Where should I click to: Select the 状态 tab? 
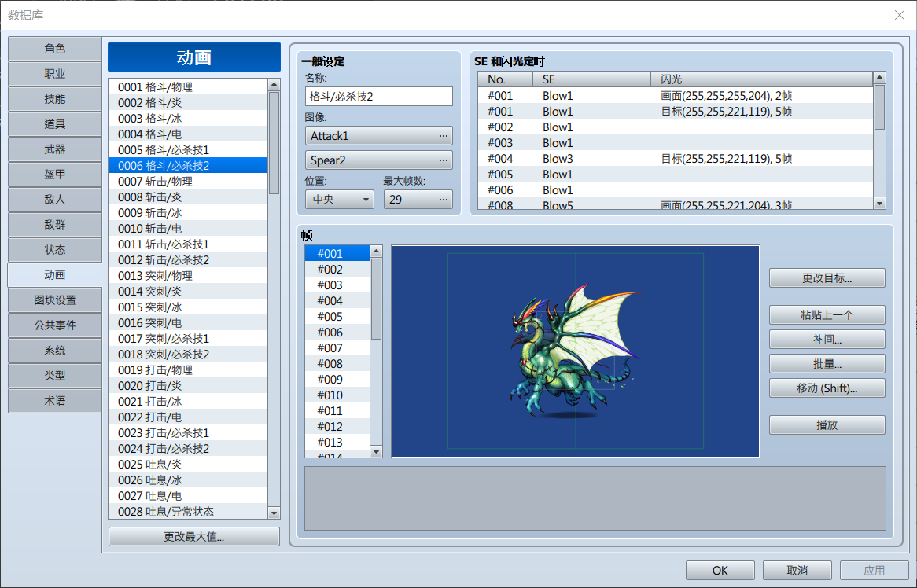pos(54,249)
